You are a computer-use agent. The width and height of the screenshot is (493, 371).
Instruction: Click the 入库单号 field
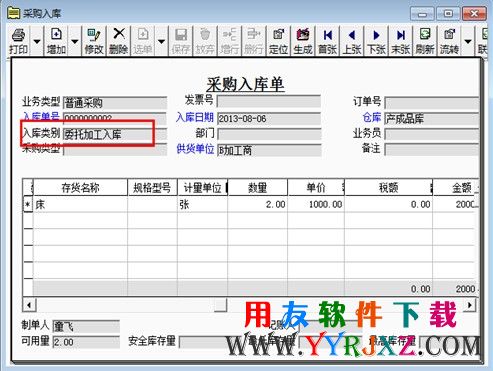click(115, 118)
